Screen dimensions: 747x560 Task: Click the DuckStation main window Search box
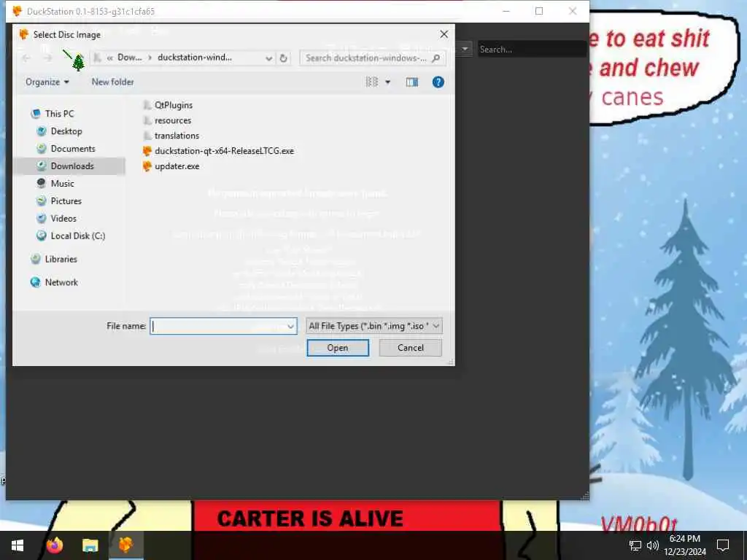pos(532,50)
